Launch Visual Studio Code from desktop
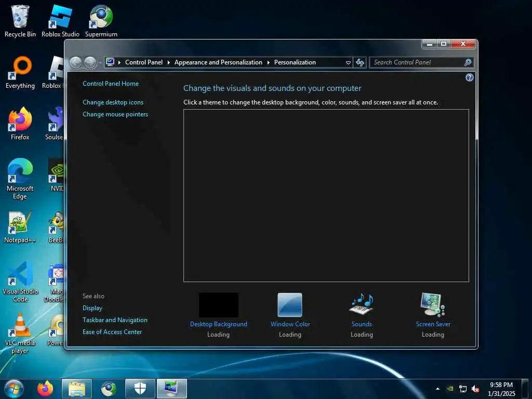Viewport: 532px width, 399px height. 20,282
